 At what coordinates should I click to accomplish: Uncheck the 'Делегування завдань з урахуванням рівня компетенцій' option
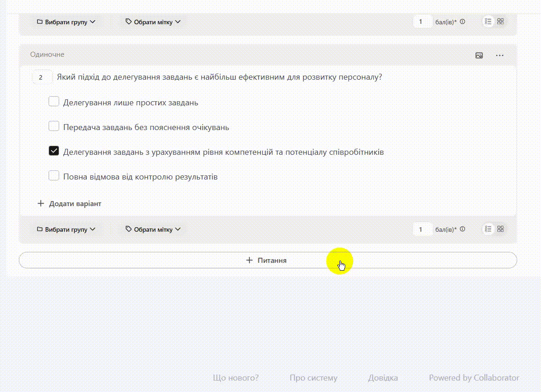(54, 151)
